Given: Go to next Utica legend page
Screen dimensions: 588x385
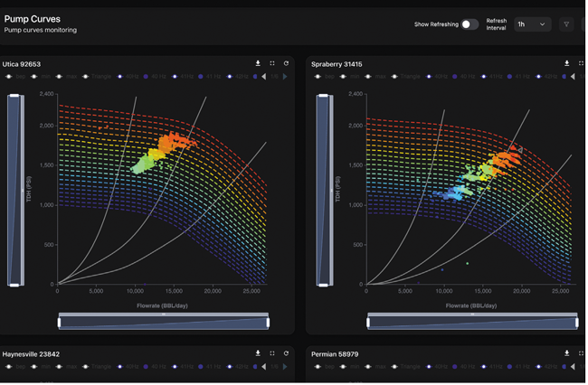Looking at the screenshot, I should click(x=285, y=77).
